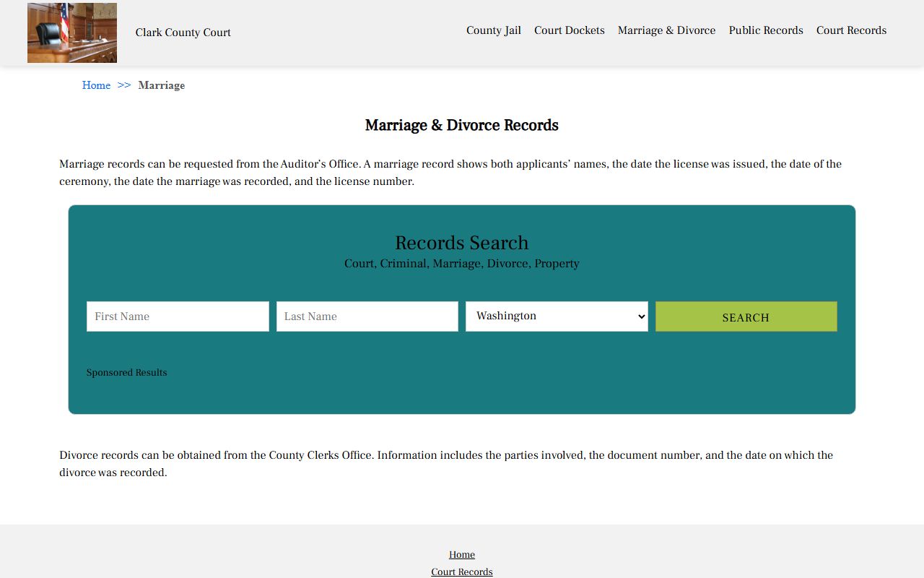The image size is (924, 578).
Task: Open the Clark County Court site title
Action: pos(183,33)
